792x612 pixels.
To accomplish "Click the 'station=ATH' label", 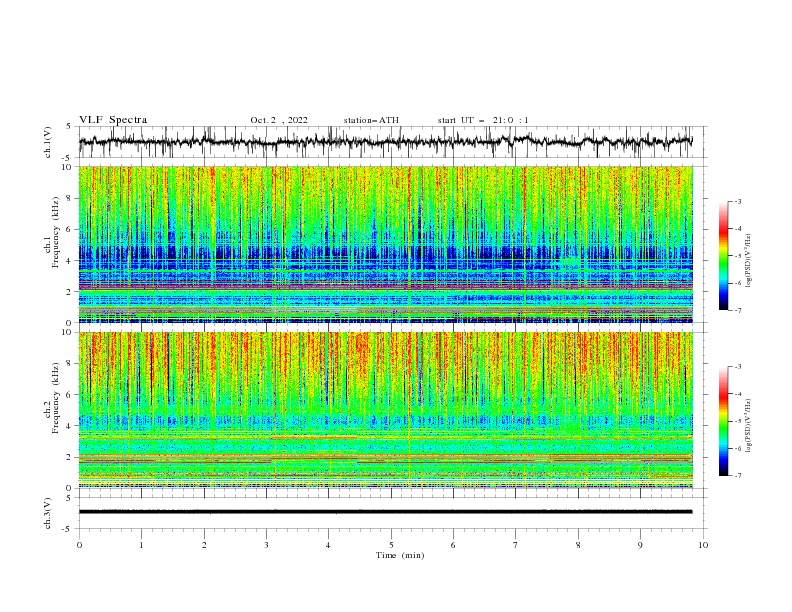I will pyautogui.click(x=371, y=120).
